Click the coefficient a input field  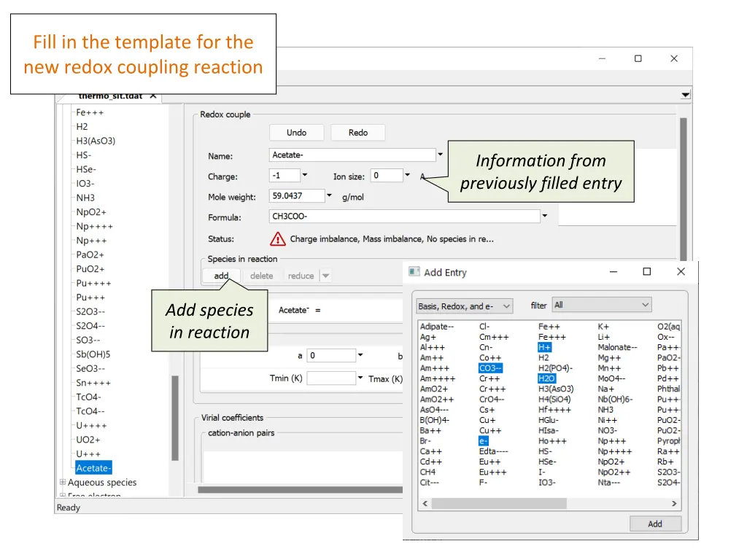pos(331,355)
